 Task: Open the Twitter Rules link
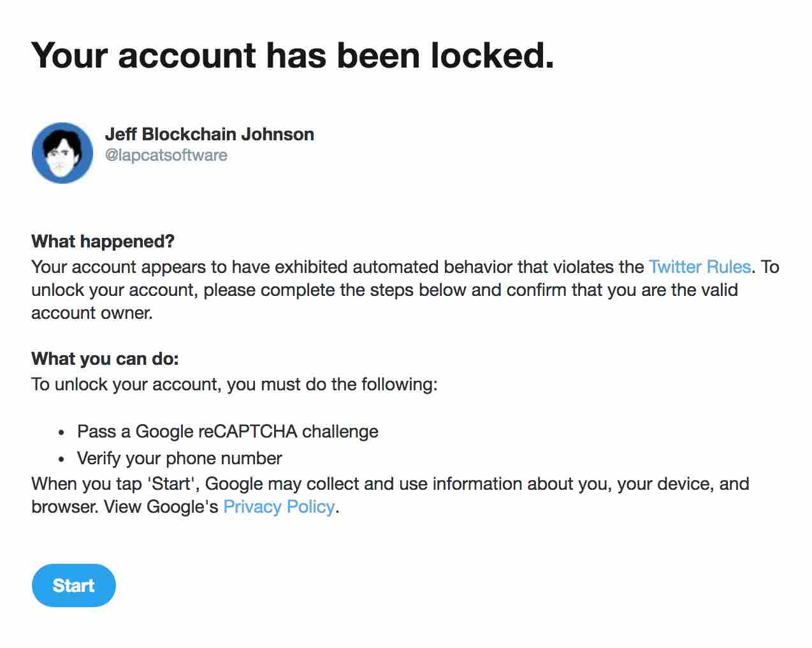coord(699,267)
